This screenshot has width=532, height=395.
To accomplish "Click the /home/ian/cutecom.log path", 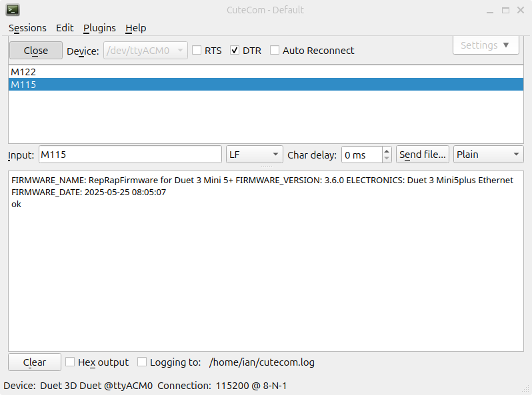I will click(x=262, y=362).
